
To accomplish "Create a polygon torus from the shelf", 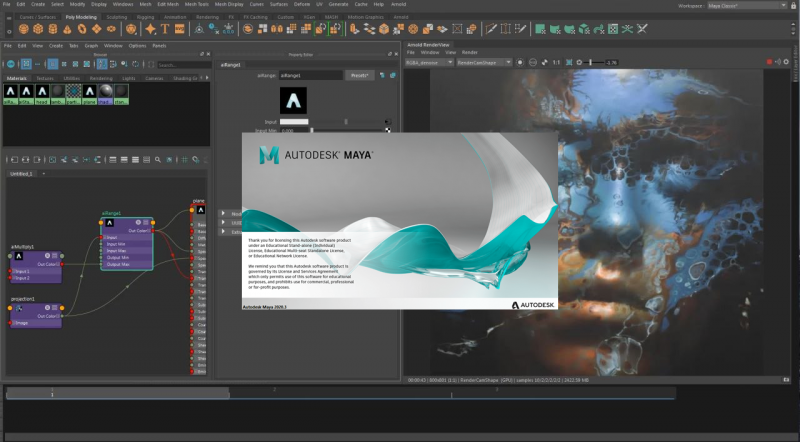I will pos(82,29).
